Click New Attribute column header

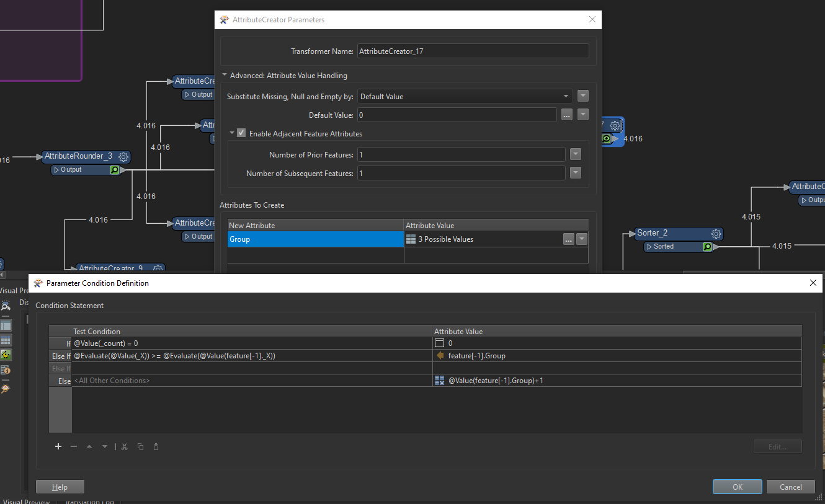[316, 225]
